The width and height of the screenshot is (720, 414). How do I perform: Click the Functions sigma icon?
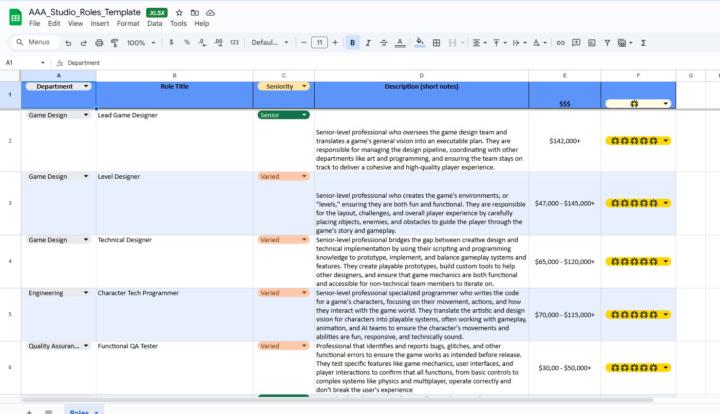tap(643, 43)
